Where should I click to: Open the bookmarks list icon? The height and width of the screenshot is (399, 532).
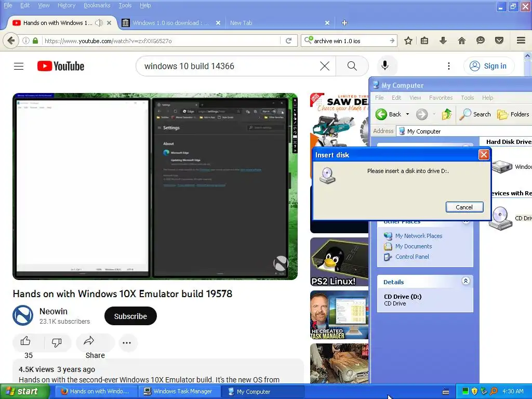coord(424,41)
